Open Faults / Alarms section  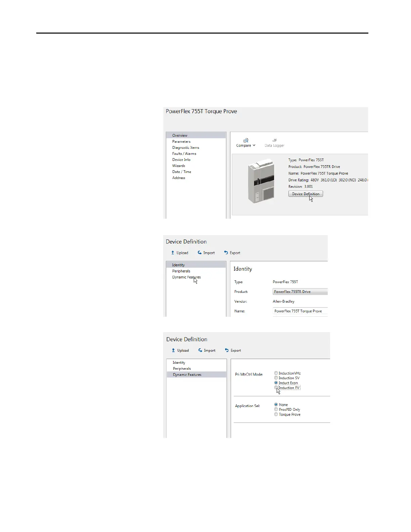click(184, 153)
